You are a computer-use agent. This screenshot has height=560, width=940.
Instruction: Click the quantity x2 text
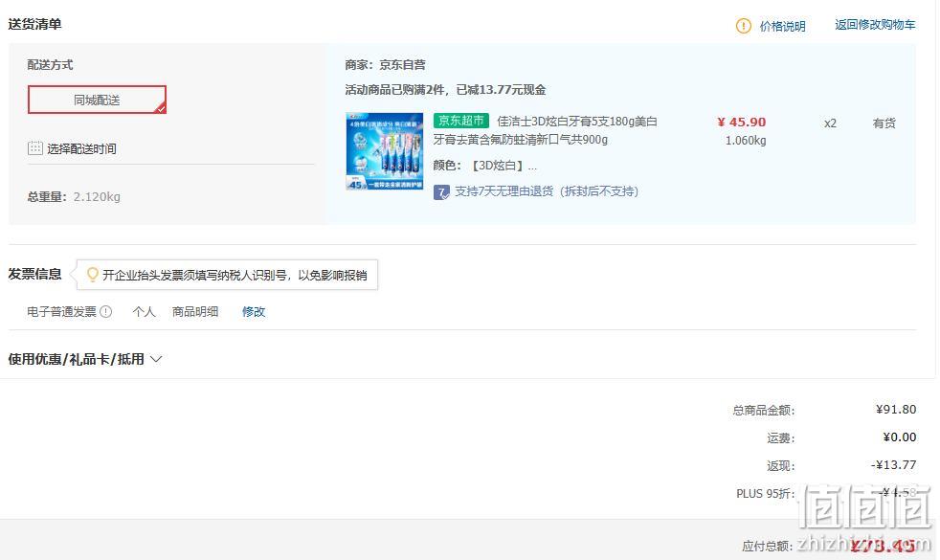point(830,123)
